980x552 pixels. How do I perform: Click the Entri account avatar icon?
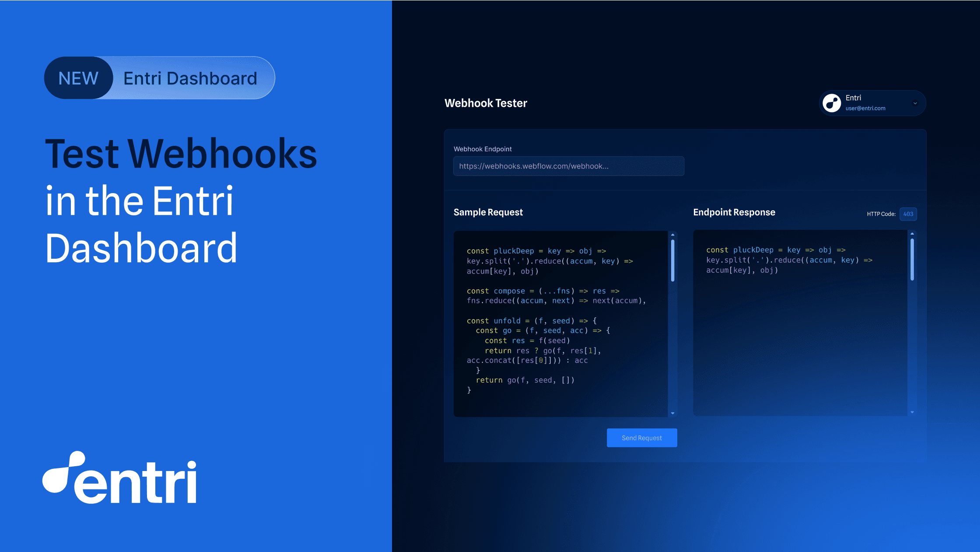832,103
